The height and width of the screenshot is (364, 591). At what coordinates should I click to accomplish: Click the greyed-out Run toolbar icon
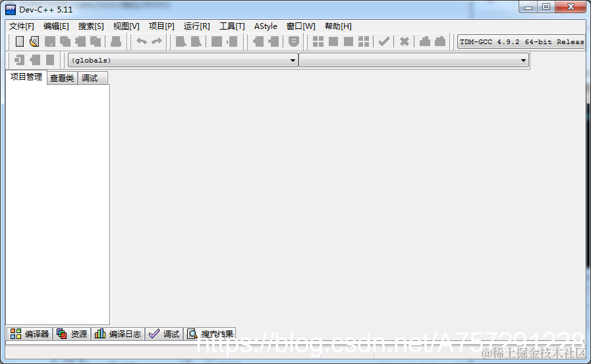point(333,41)
